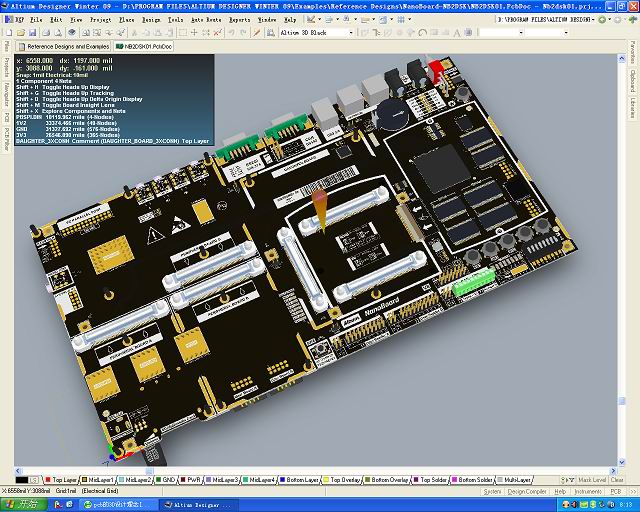
Task: Click the 3D view eye icon
Action: click(72, 33)
